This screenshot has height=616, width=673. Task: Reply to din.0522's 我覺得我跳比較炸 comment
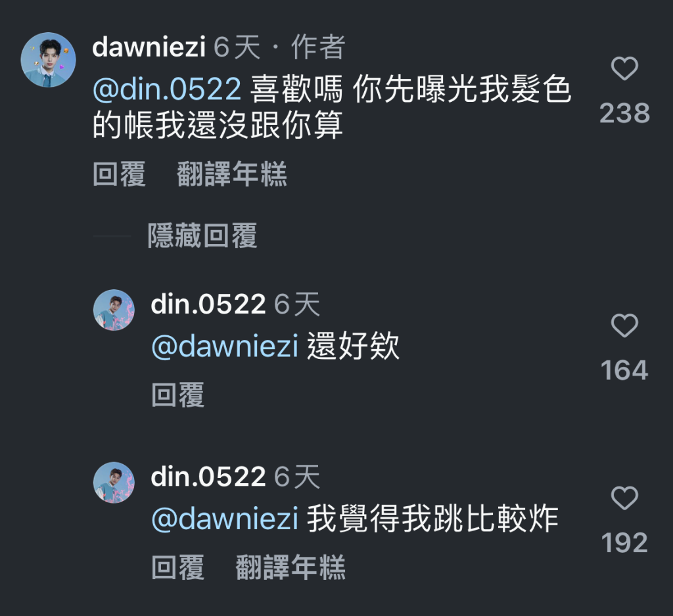tap(177, 567)
